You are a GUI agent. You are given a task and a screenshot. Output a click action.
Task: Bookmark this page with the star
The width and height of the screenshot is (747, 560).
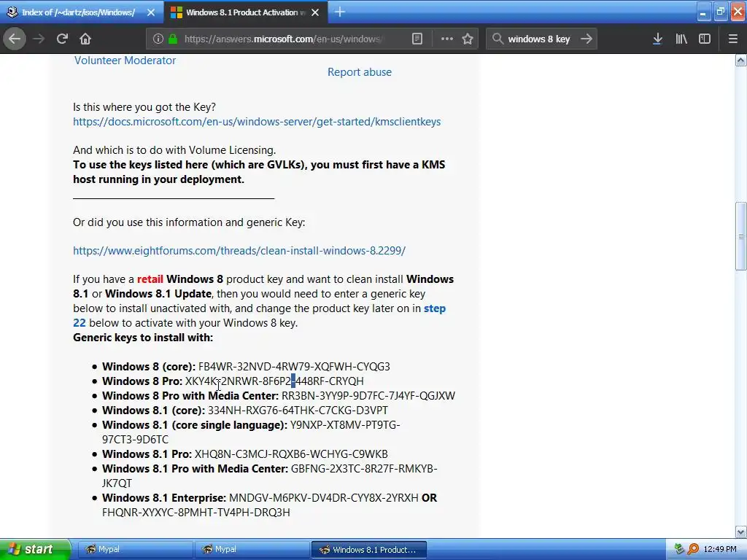468,39
